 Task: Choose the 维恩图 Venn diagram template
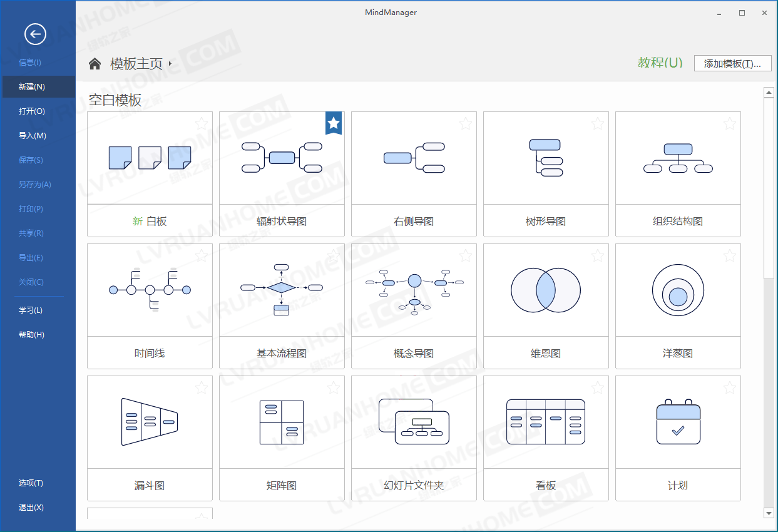545,305
